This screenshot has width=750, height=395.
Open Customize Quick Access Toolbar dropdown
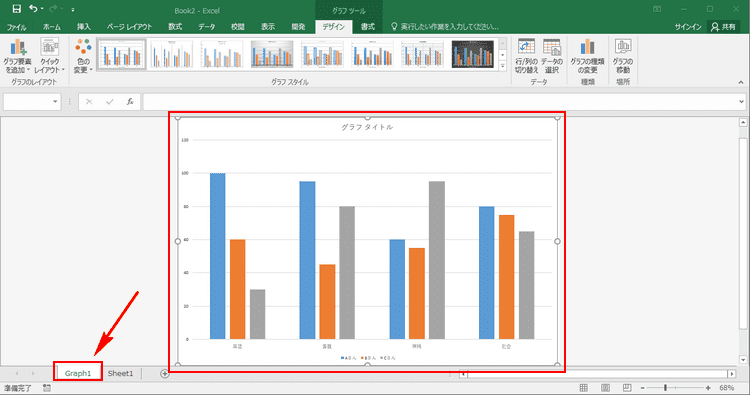pos(73,10)
